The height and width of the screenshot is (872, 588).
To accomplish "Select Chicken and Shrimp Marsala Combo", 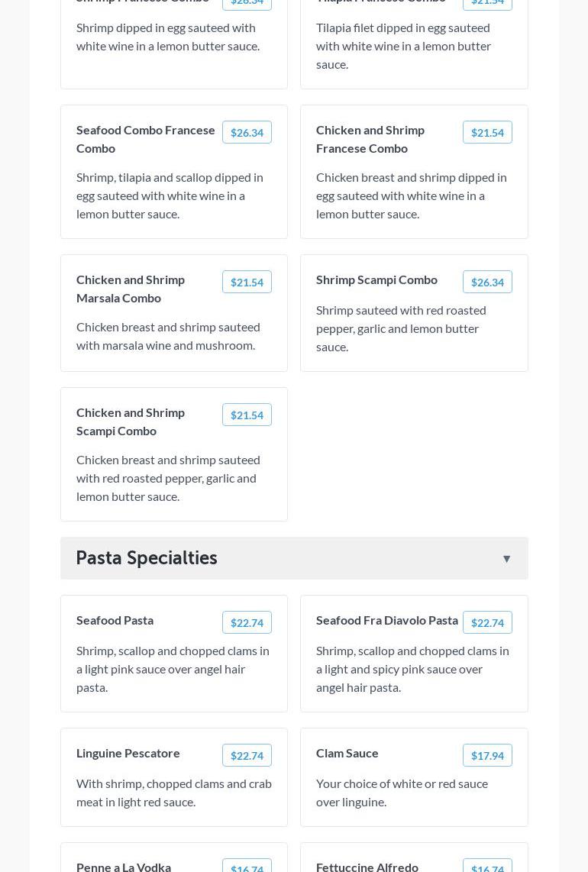I will pyautogui.click(x=131, y=289).
